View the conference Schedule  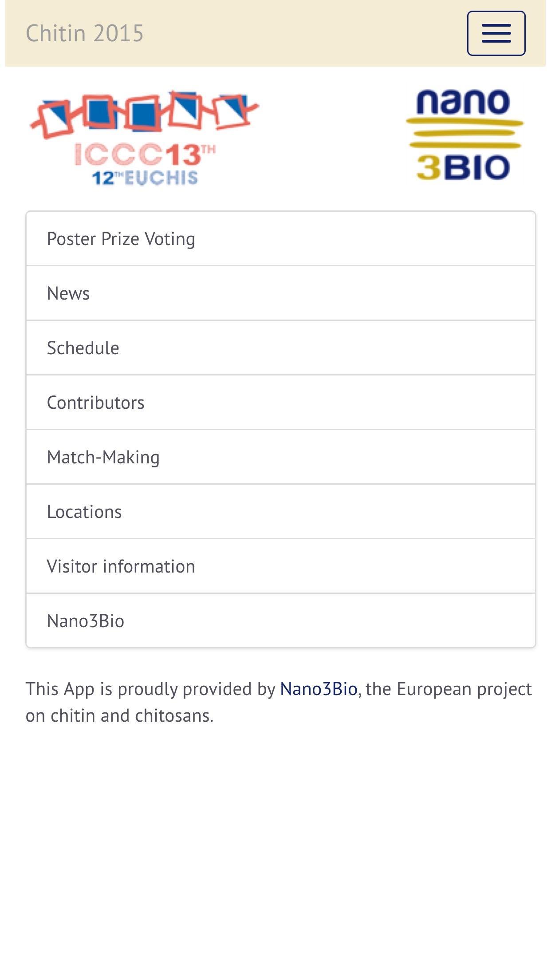pyautogui.click(x=281, y=348)
